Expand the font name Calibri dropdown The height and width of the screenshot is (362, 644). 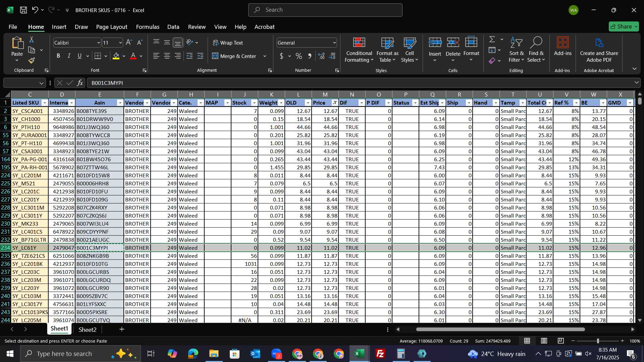click(x=98, y=43)
